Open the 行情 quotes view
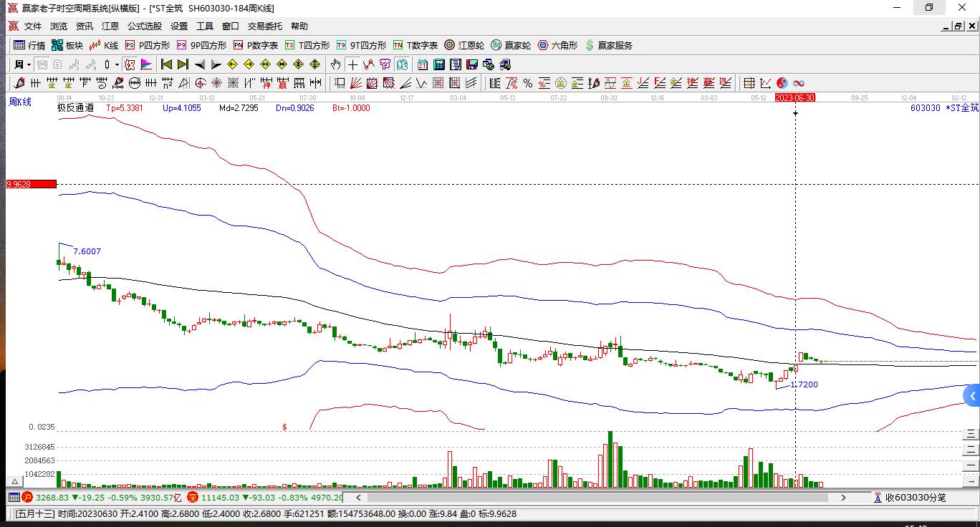The image size is (980, 527). coord(29,45)
